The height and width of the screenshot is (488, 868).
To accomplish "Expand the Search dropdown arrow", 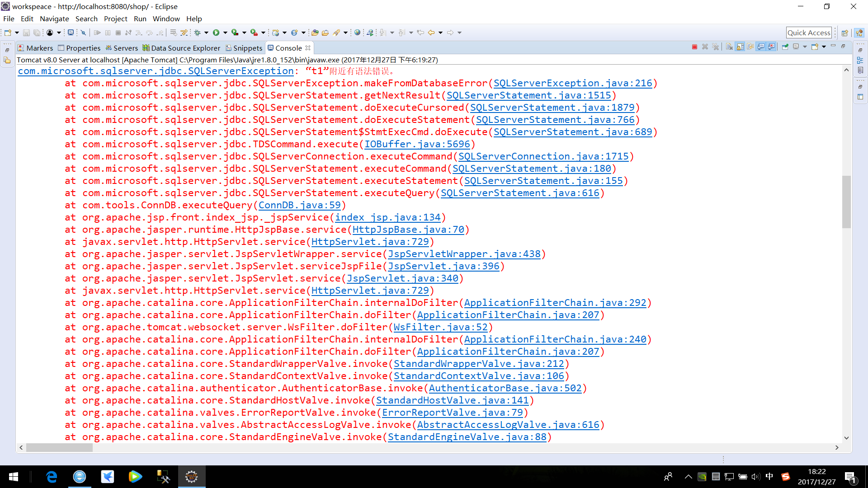I will pyautogui.click(x=345, y=33).
